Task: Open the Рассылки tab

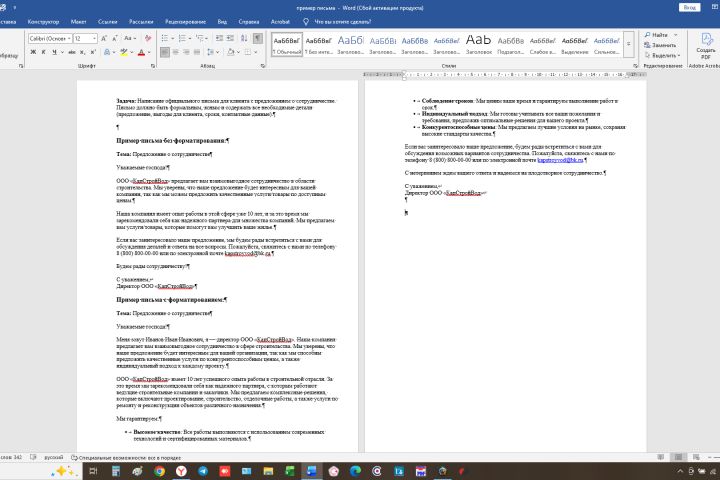Action: [x=141, y=22]
